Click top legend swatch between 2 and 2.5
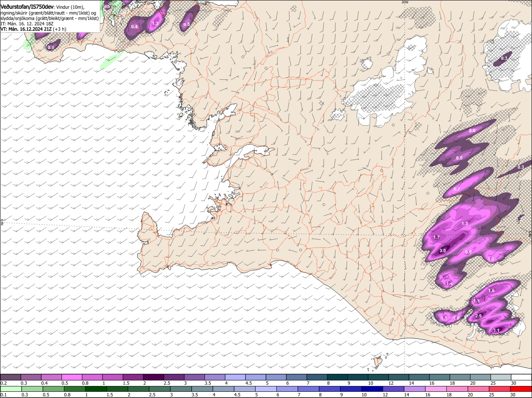Image resolution: width=532 pixels, height=398 pixels. tap(153, 377)
